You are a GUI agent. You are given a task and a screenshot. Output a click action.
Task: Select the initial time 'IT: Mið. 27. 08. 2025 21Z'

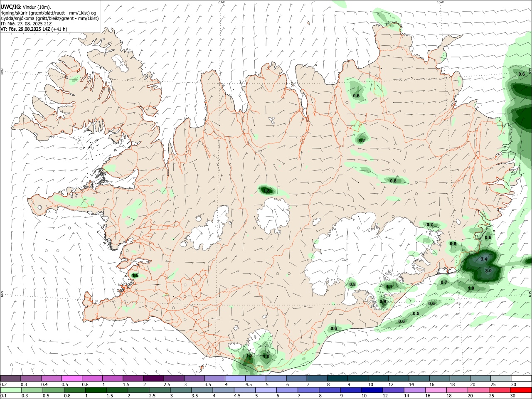coord(26,24)
